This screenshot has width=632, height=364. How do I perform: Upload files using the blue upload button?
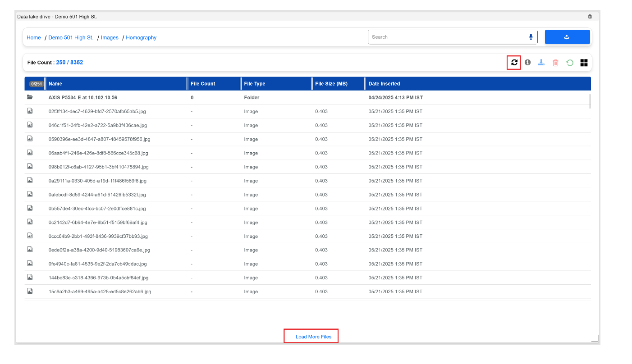click(567, 36)
